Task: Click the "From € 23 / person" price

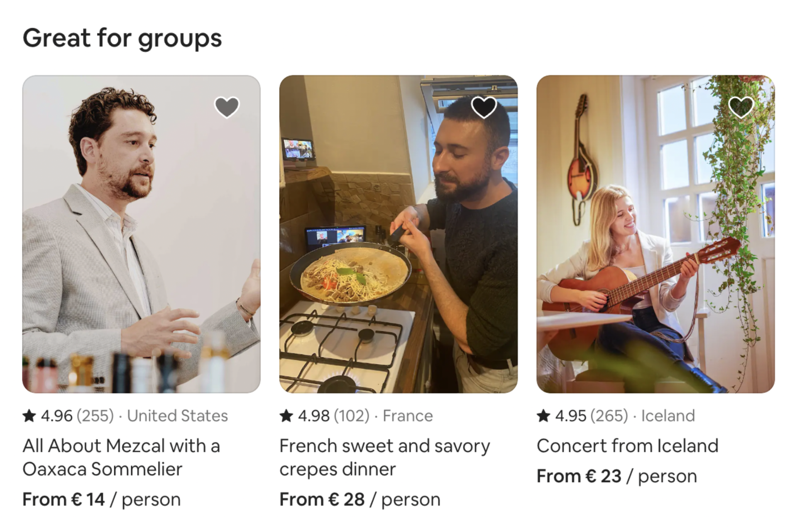Action: [616, 476]
